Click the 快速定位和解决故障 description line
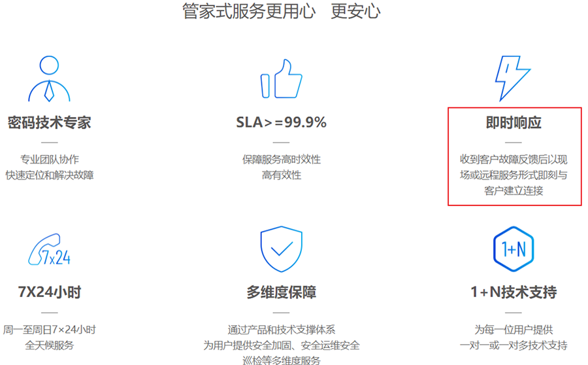 point(50,175)
